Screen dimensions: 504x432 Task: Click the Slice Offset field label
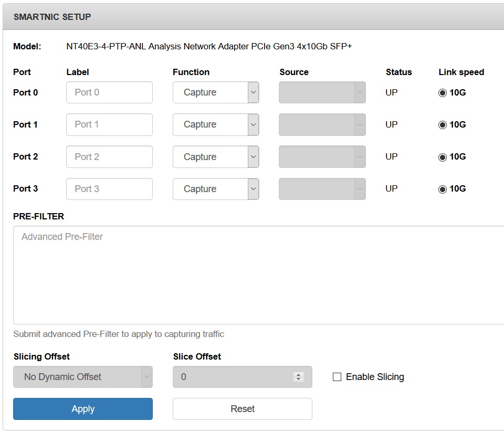197,356
